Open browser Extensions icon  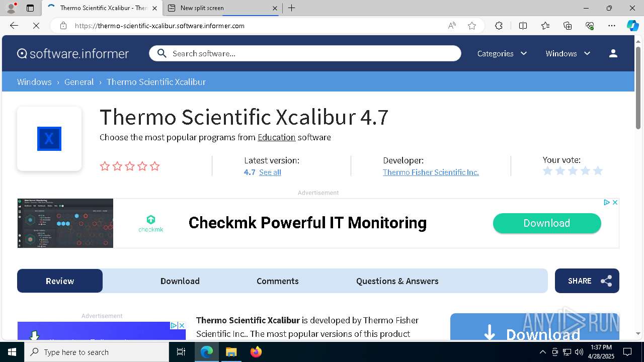pyautogui.click(x=499, y=26)
